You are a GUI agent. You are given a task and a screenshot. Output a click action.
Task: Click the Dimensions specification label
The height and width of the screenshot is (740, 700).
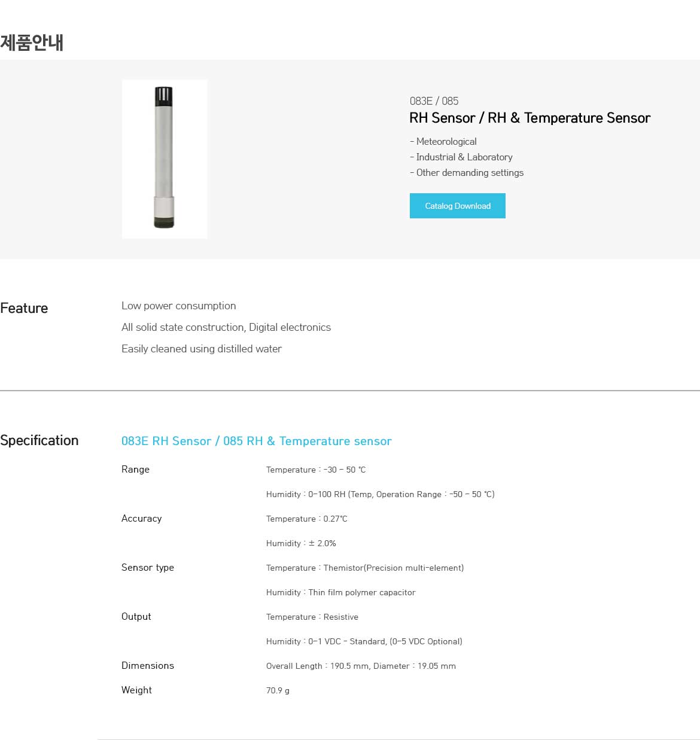pos(148,666)
